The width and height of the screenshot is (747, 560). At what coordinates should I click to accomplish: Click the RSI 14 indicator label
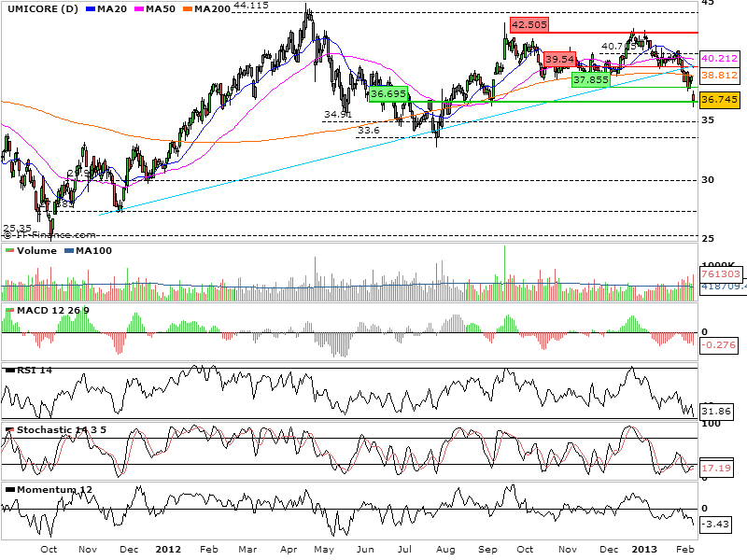click(35, 370)
